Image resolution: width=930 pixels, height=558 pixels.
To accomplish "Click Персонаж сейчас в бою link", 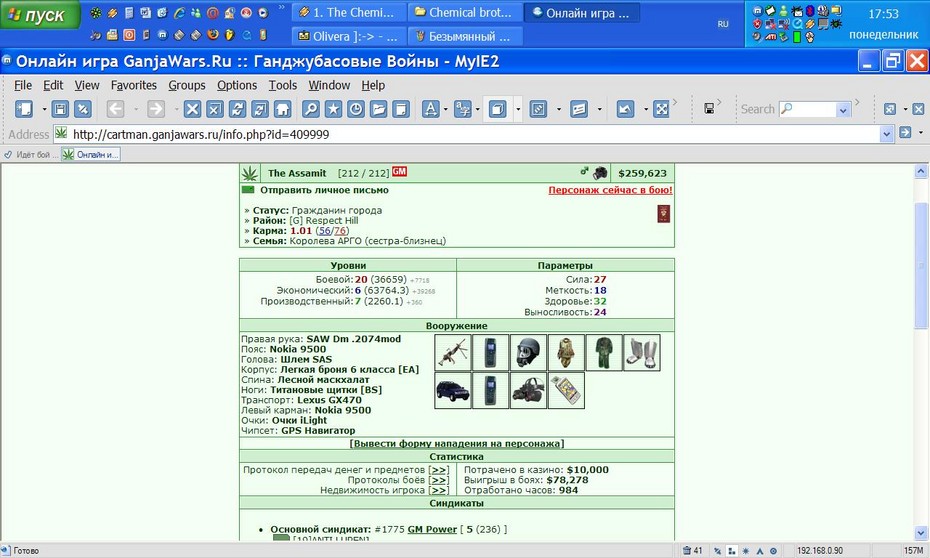I will 610,190.
